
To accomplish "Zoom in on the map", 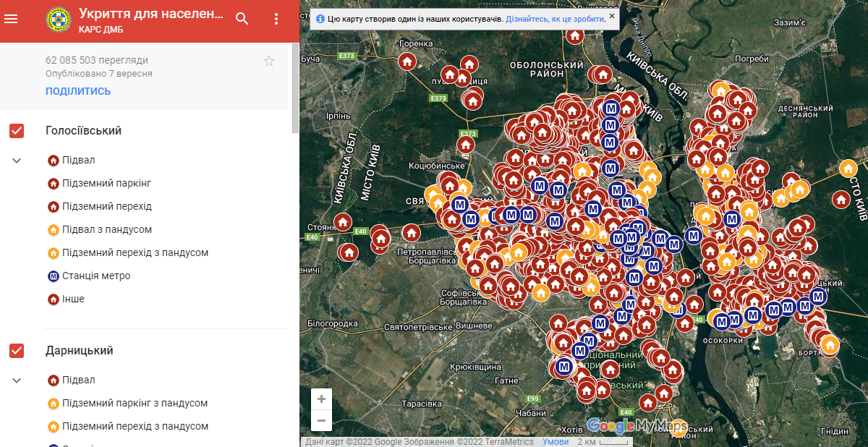I will tap(321, 399).
